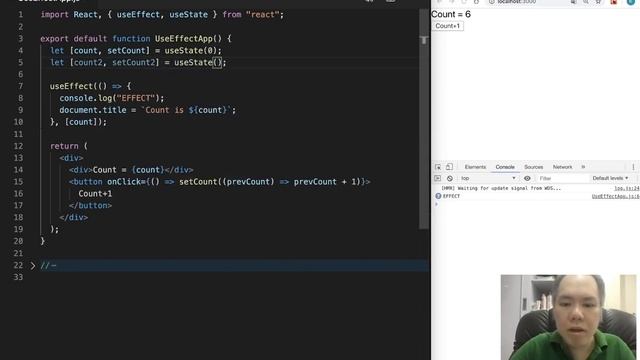Click 'Count+1' text on line 16
The width and height of the screenshot is (640, 360).
[x=95, y=194]
